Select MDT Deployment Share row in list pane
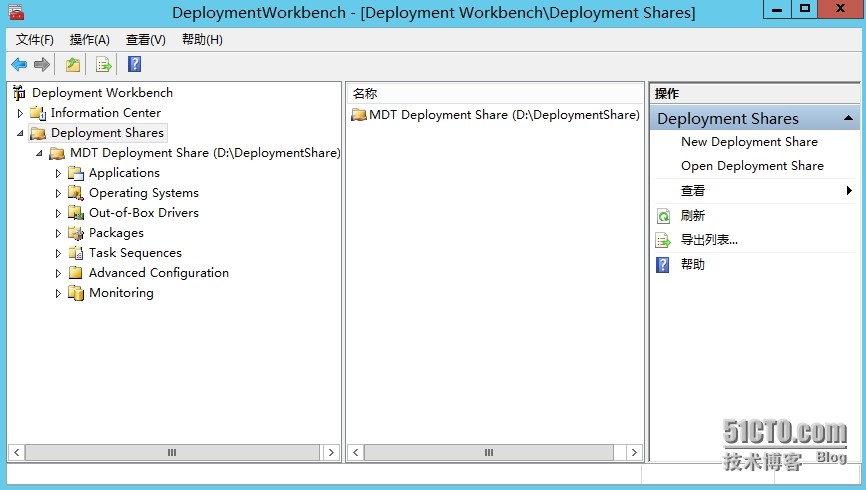 point(495,115)
